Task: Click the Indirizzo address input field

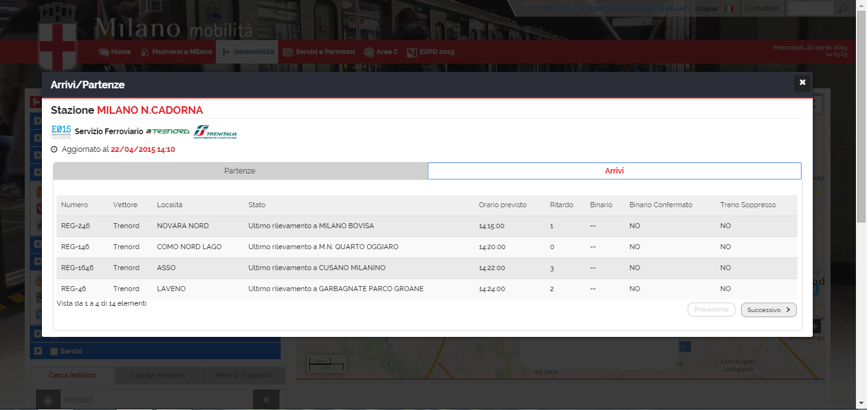Action: tap(156, 400)
